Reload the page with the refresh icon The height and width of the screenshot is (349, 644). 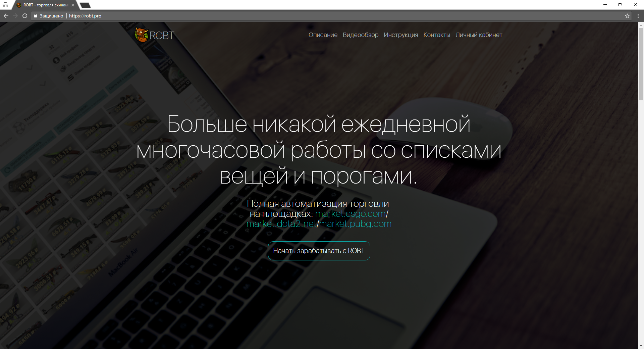(x=25, y=16)
